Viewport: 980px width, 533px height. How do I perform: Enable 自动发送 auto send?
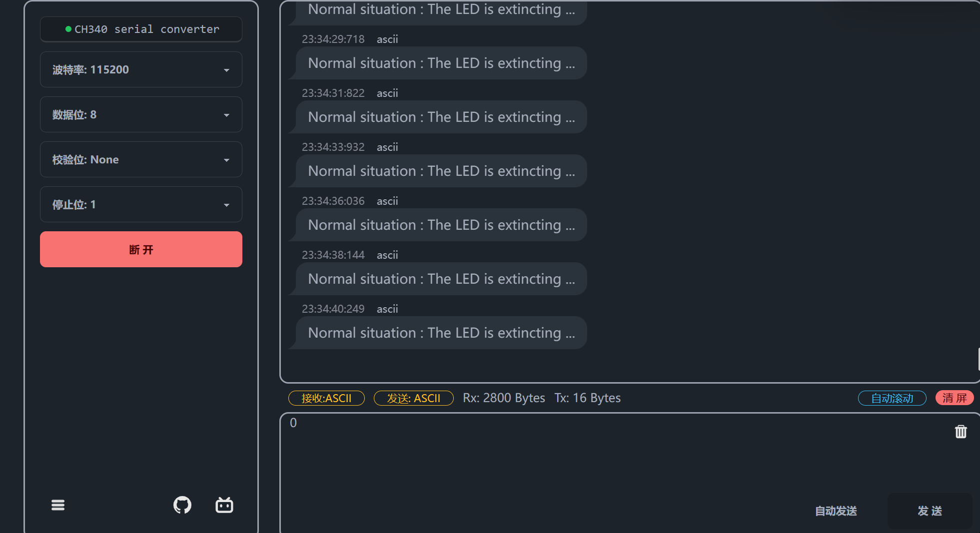tap(836, 511)
